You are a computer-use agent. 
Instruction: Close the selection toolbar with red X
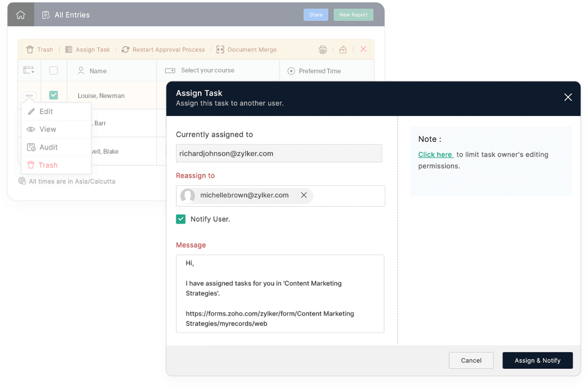click(x=363, y=49)
